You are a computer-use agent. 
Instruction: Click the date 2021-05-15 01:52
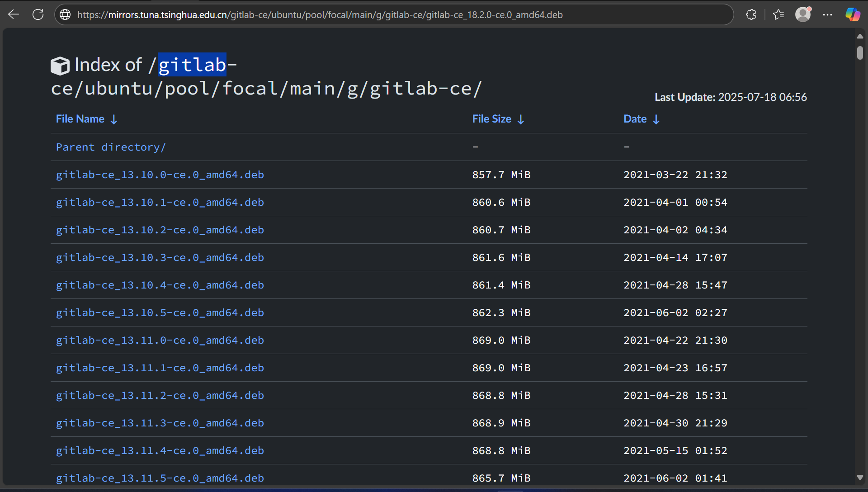(x=675, y=450)
